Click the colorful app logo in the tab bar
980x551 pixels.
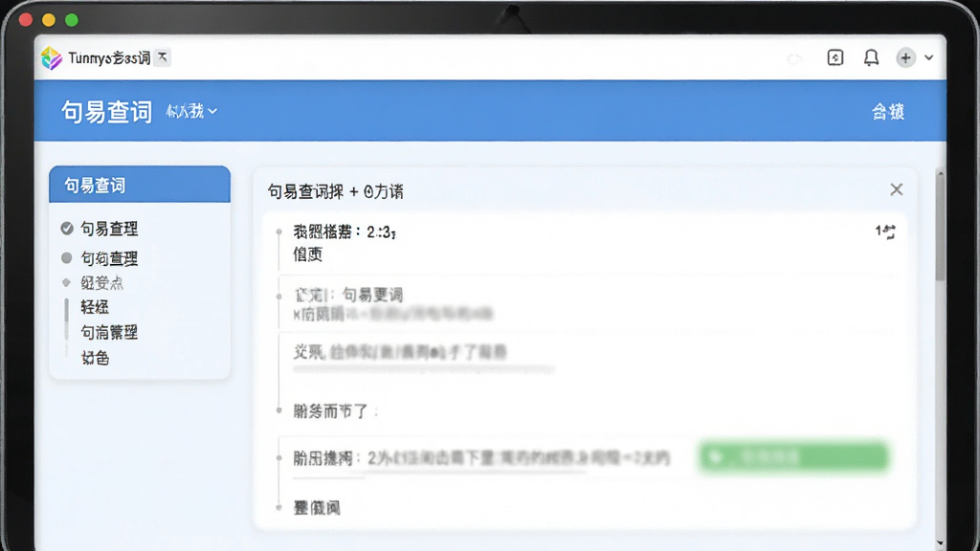click(x=52, y=58)
